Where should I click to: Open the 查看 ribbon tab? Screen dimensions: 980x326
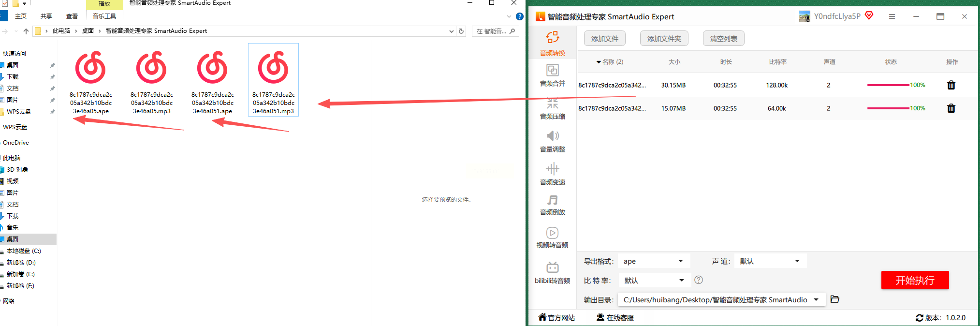point(72,16)
